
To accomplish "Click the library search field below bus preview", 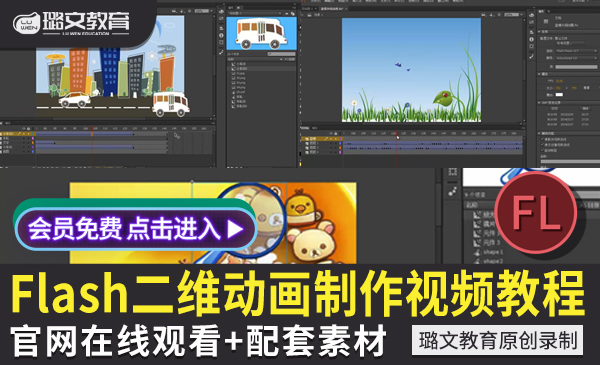I will (x=282, y=54).
